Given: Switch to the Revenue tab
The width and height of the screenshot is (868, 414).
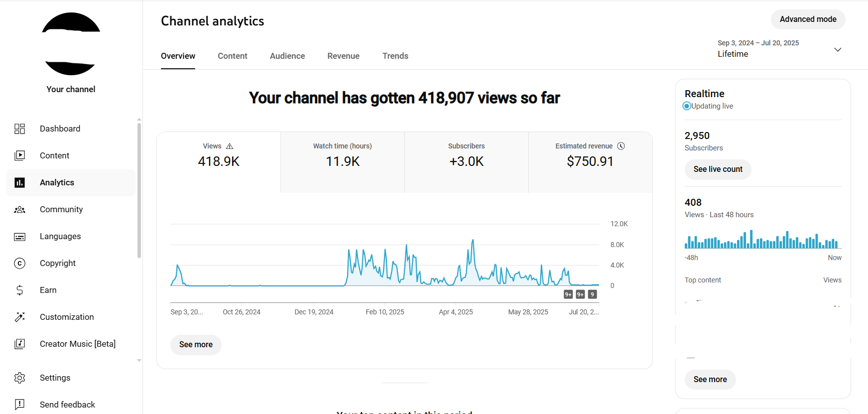Looking at the screenshot, I should coord(343,56).
